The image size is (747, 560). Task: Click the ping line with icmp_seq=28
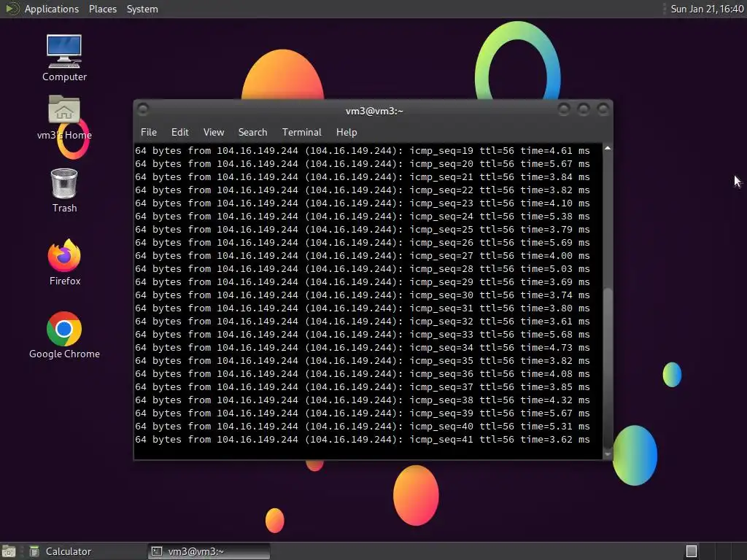coord(362,268)
